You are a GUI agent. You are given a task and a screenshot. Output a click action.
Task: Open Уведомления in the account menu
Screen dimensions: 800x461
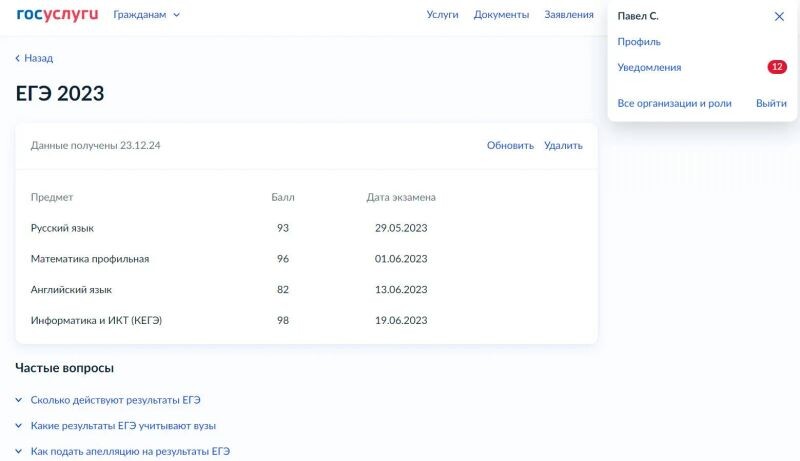click(649, 67)
